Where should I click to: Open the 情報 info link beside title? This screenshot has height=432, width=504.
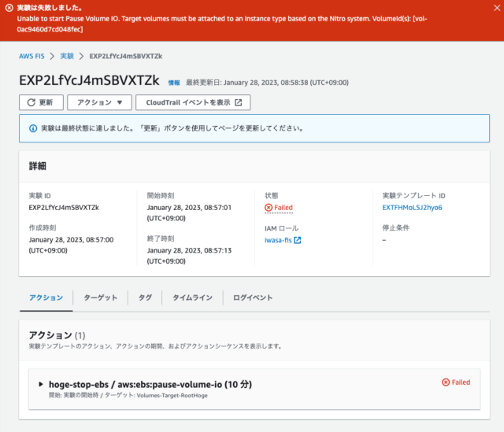point(174,83)
